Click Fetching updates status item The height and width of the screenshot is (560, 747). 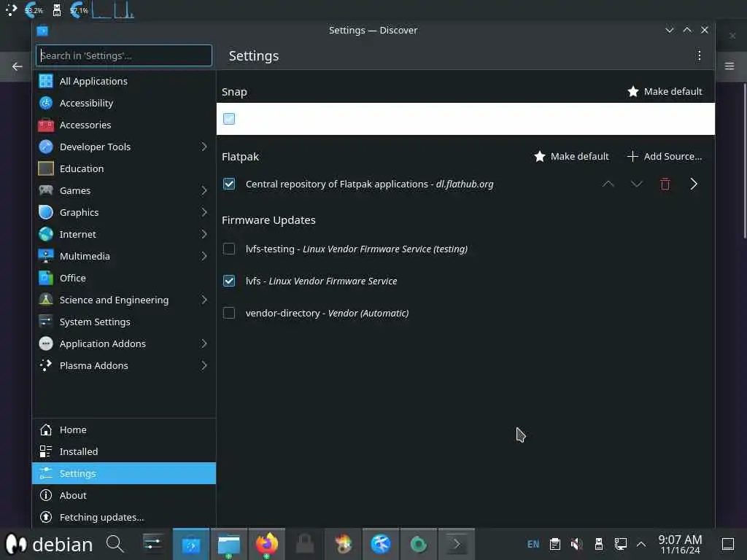[x=124, y=517]
